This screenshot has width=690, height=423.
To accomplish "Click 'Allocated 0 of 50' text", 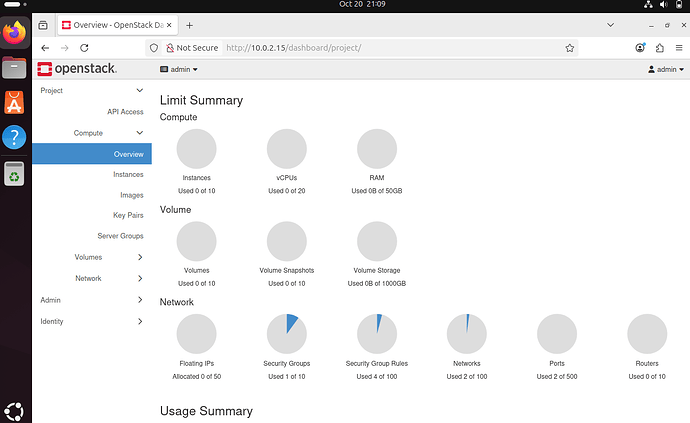I will point(196,377).
